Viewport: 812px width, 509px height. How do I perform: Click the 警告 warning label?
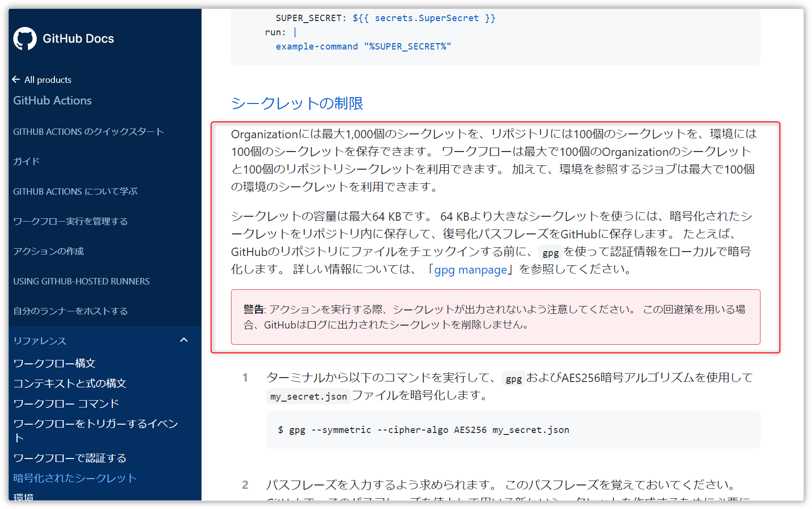[254, 309]
